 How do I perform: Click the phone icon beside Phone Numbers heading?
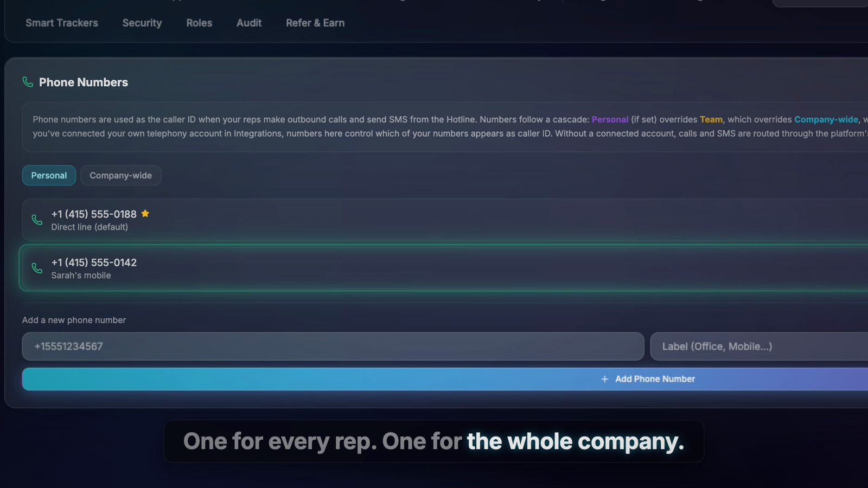point(28,82)
